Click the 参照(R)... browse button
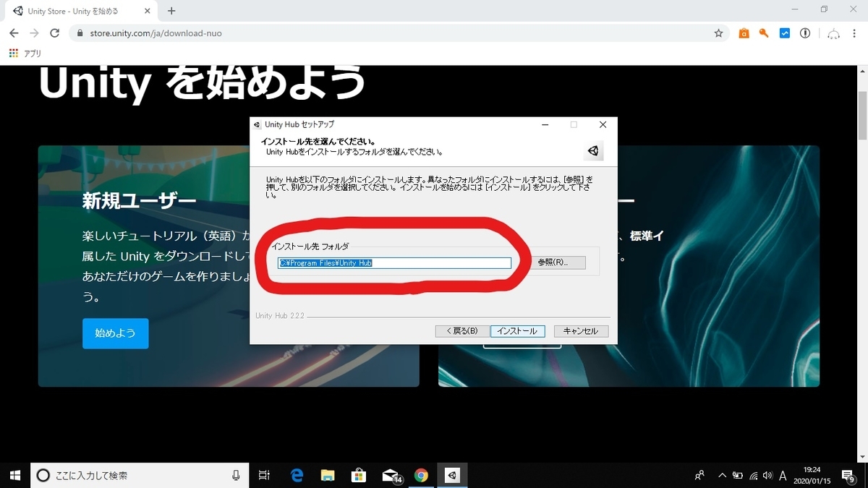868x488 pixels. pos(559,262)
